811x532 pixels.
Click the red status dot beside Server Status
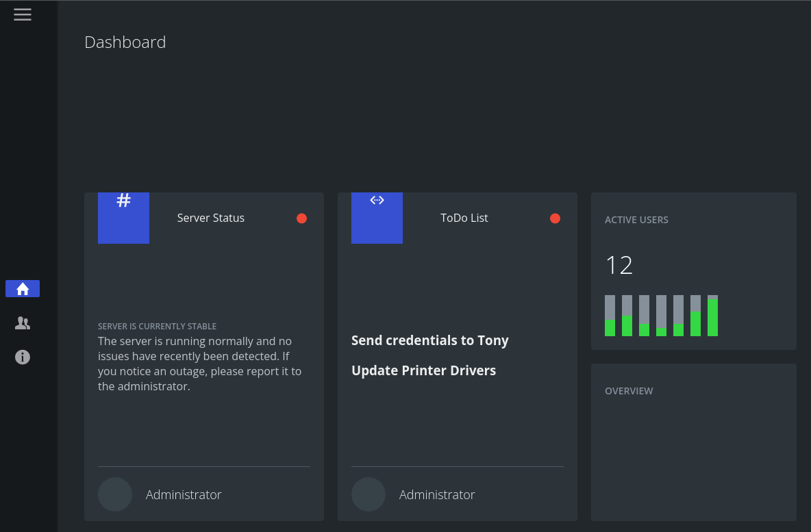(301, 218)
